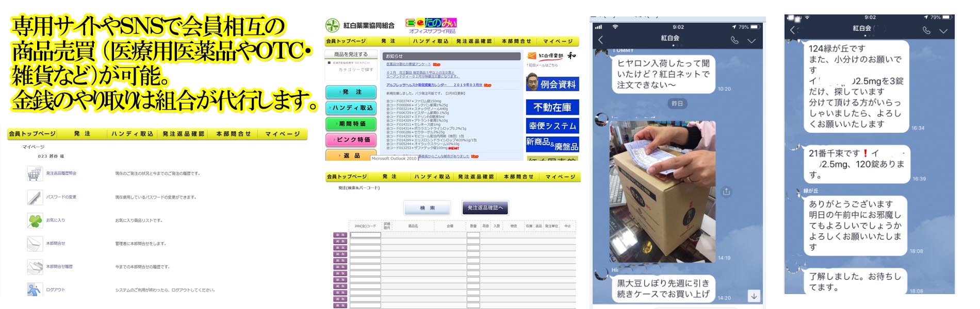Click the first JAN code input field

[365, 235]
